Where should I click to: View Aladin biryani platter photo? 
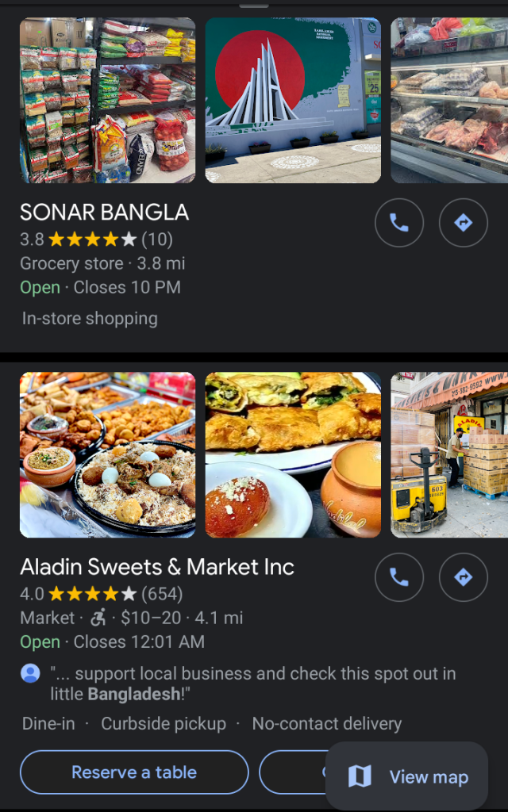107,454
